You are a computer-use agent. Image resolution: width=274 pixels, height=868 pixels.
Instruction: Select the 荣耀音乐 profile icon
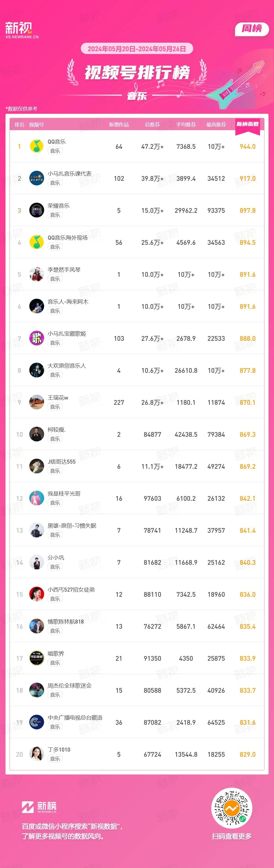coord(36,210)
